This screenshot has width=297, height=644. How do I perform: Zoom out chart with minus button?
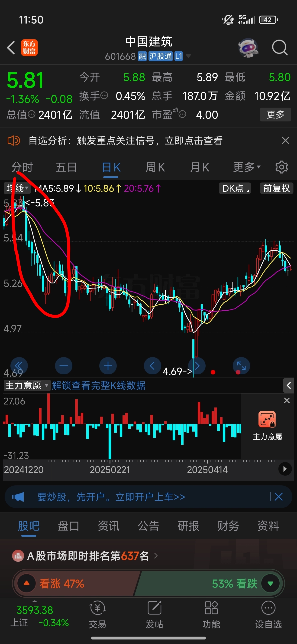[63, 366]
